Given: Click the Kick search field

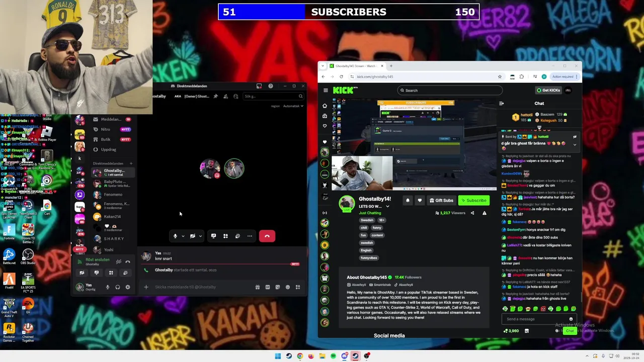Looking at the screenshot, I should point(450,90).
